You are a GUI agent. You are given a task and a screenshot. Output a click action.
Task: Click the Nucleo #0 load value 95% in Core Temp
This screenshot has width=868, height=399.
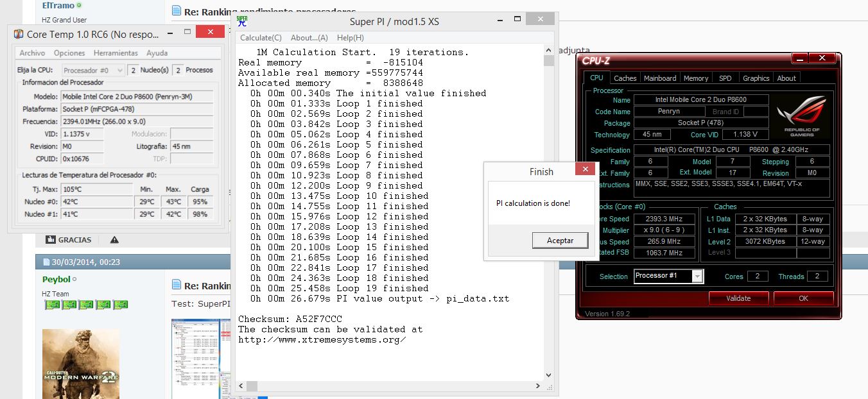[200, 202]
